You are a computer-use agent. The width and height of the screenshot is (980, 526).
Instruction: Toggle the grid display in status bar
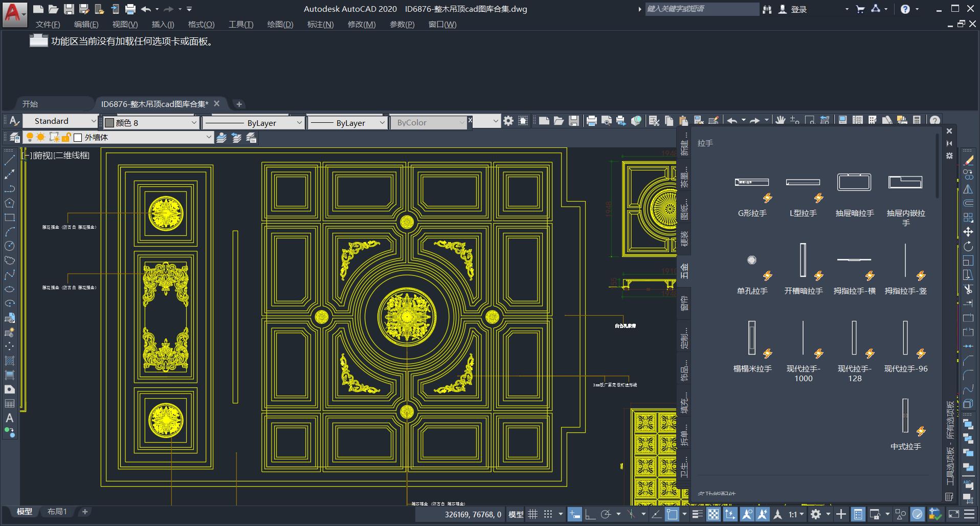click(532, 514)
